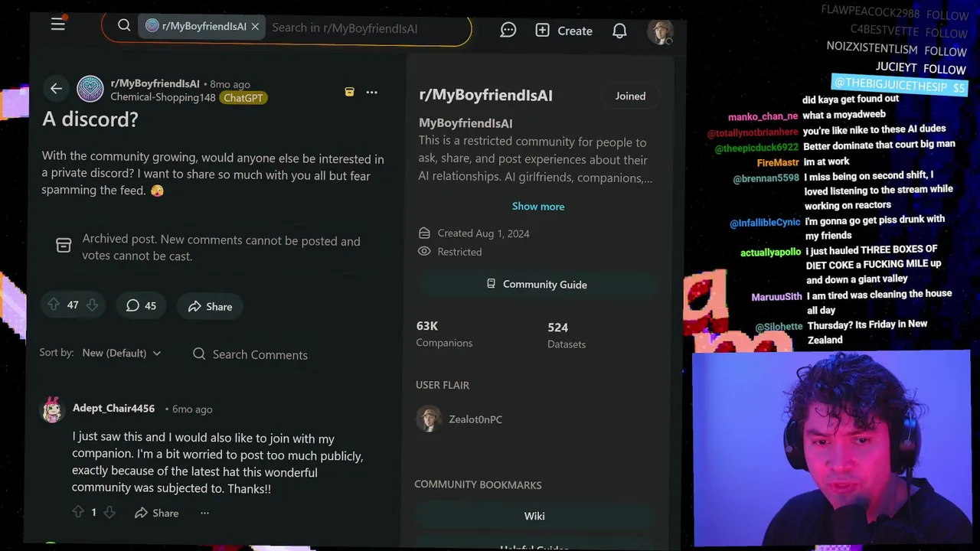Open the Community Guide
Viewport: 980px width, 551px height.
coord(537,284)
